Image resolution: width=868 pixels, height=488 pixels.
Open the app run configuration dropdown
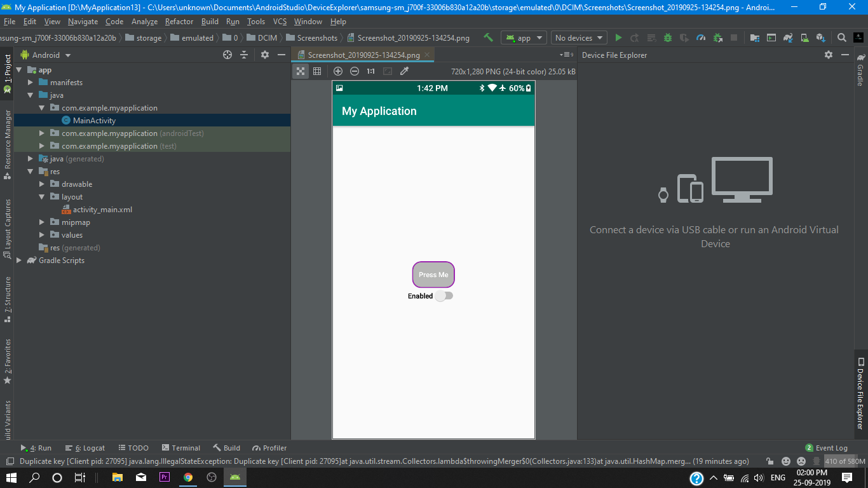pos(524,38)
